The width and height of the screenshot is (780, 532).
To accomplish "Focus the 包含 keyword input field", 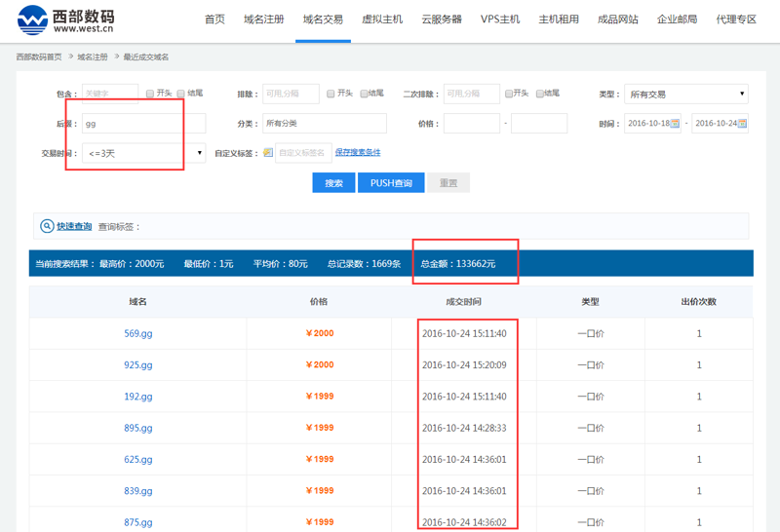I will (110, 94).
